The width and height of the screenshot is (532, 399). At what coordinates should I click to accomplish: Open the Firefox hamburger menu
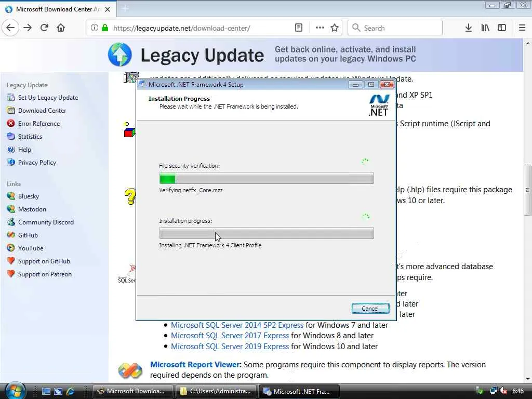point(522,28)
